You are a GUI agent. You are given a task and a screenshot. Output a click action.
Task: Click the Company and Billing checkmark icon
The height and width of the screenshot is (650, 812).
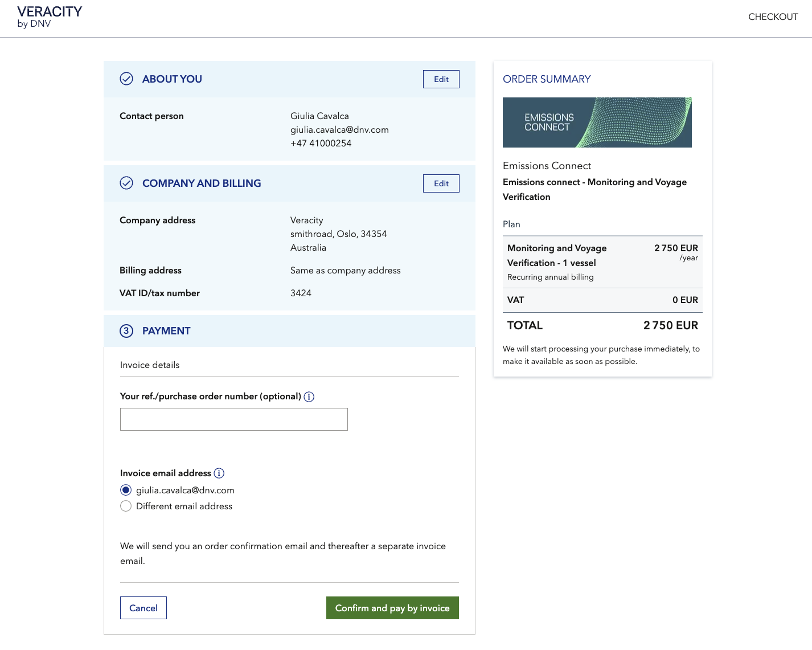click(x=126, y=183)
